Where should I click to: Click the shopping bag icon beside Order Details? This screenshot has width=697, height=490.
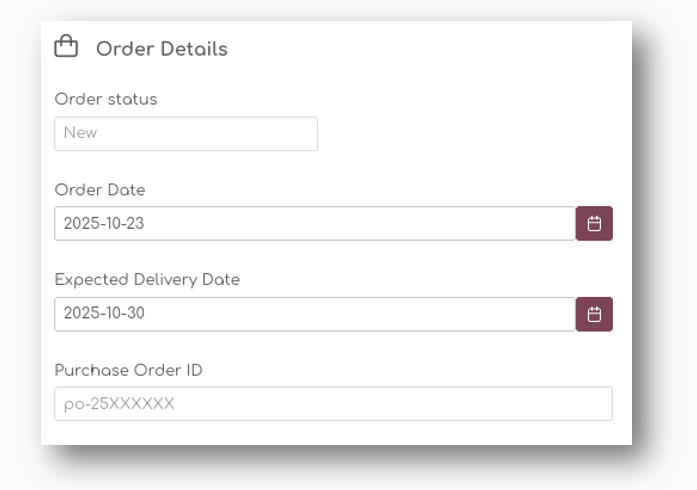tap(66, 47)
